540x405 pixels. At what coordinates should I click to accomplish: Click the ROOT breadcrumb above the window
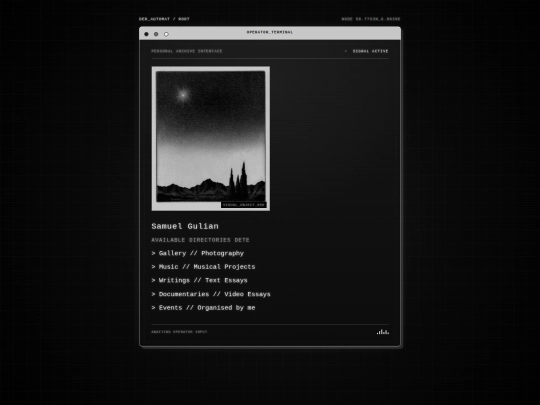click(184, 19)
